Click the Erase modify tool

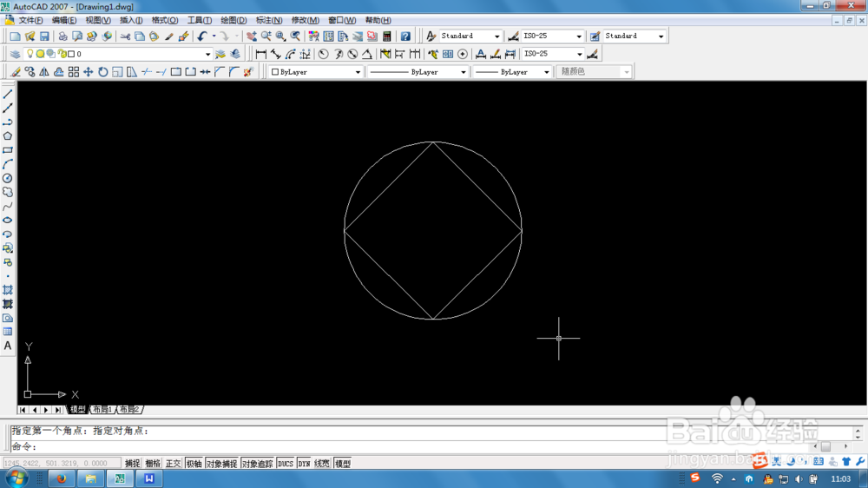click(16, 72)
